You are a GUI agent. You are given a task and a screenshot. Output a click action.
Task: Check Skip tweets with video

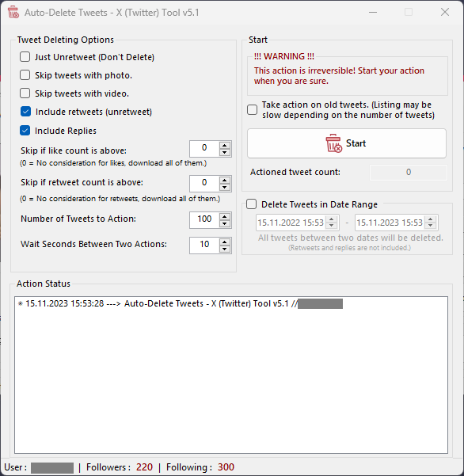pyautogui.click(x=25, y=93)
